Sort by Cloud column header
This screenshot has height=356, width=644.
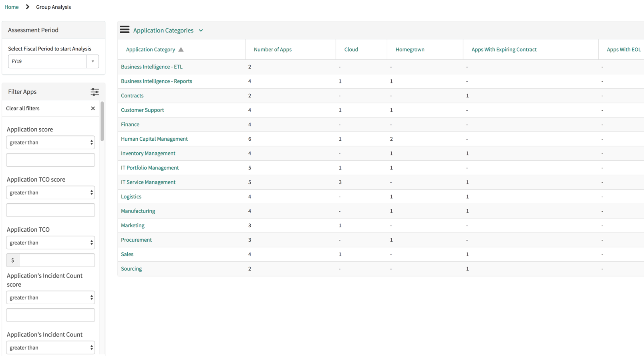(x=351, y=50)
